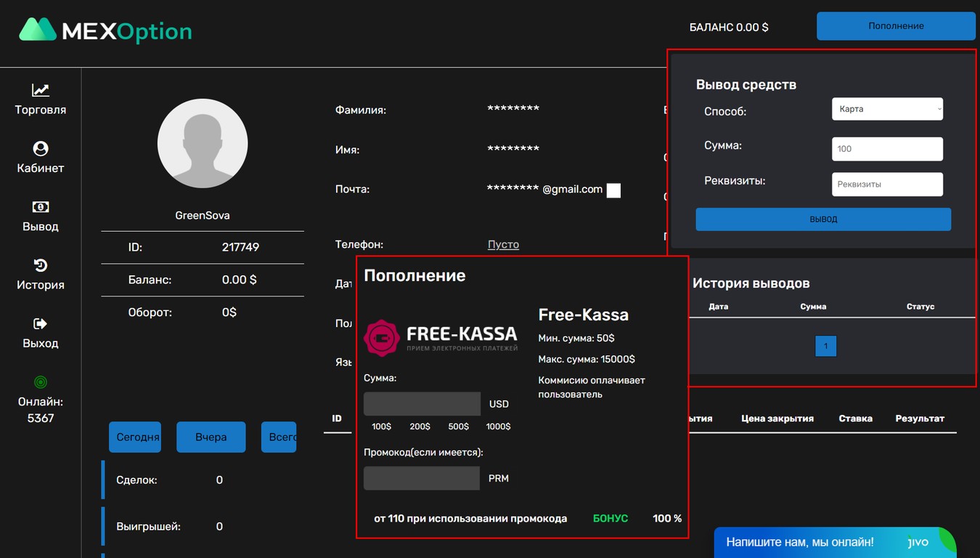
Task: Click the Выход logout icon
Action: pos(41,323)
